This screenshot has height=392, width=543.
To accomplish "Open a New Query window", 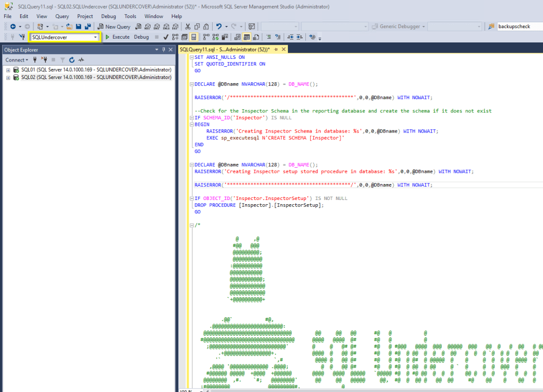I will pyautogui.click(x=114, y=26).
